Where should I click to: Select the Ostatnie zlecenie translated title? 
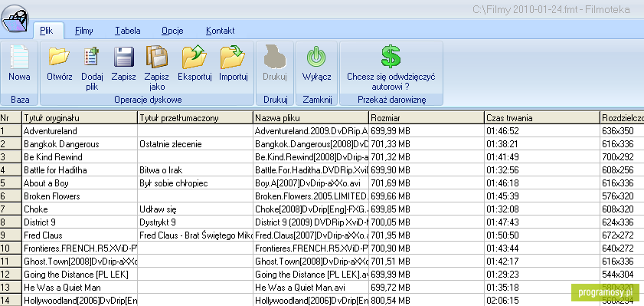click(x=195, y=144)
